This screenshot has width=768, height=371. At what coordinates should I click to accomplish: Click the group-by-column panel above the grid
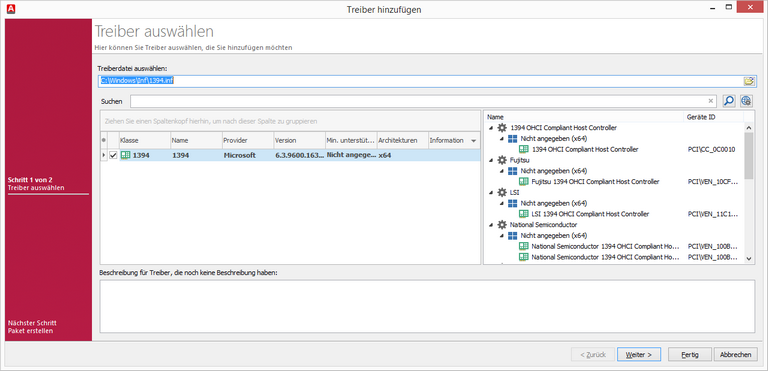coord(290,121)
